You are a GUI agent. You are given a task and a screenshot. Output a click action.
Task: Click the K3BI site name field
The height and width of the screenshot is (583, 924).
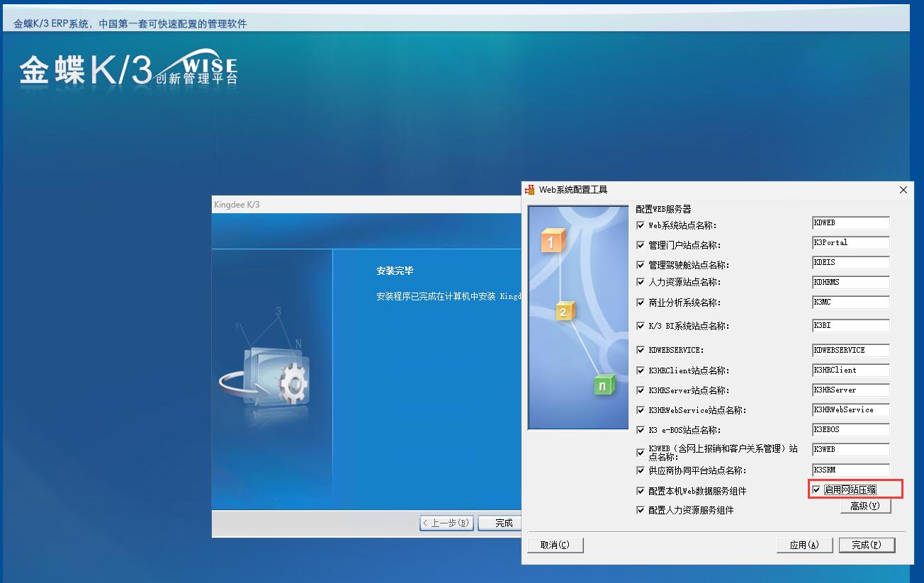pos(850,326)
